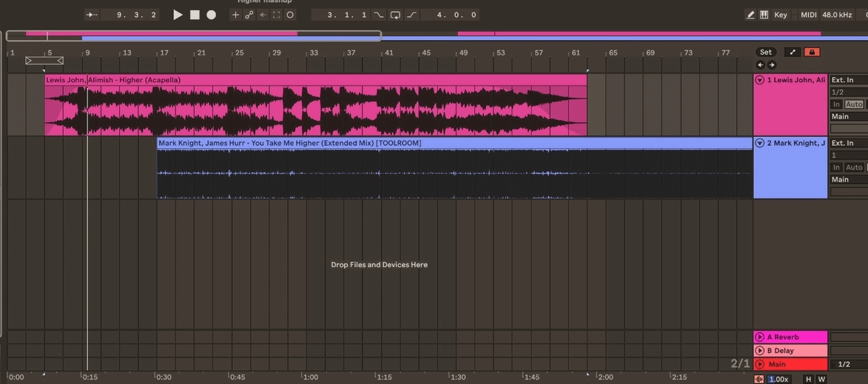Collapse track 1 Lewis John fold triangle
The image size is (868, 384).
point(760,80)
